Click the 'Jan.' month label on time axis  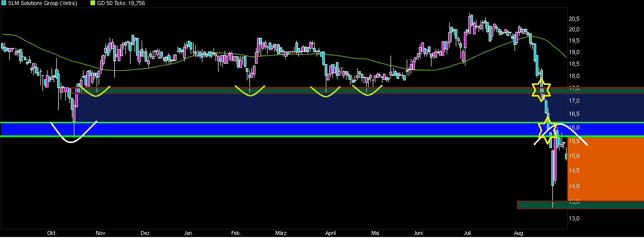(x=189, y=233)
